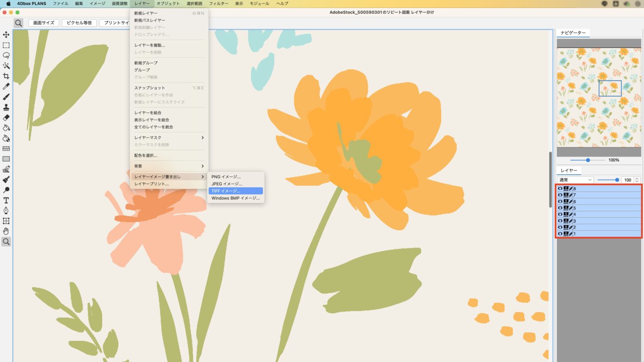644x362 pixels.
Task: Select the Eraser tool
Action: pos(6,118)
